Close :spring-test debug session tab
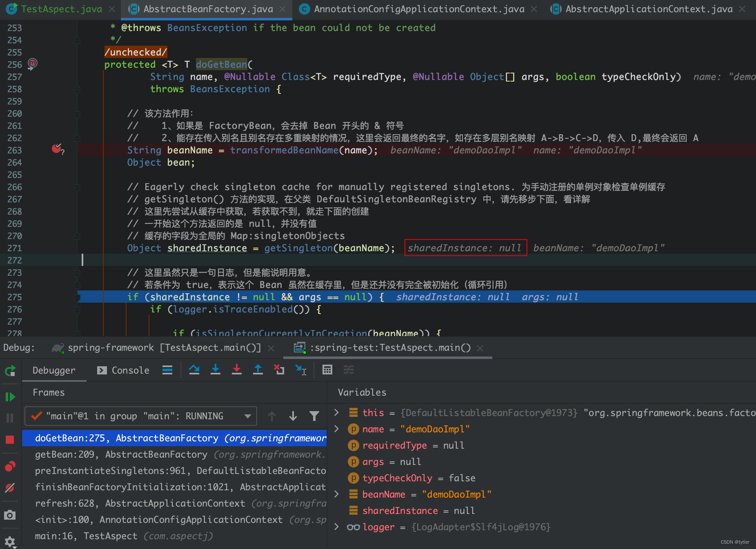 tap(480, 348)
